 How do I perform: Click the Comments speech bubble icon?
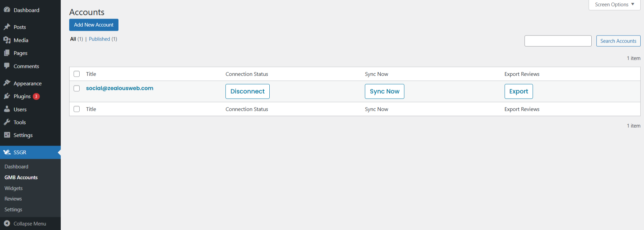pos(7,66)
